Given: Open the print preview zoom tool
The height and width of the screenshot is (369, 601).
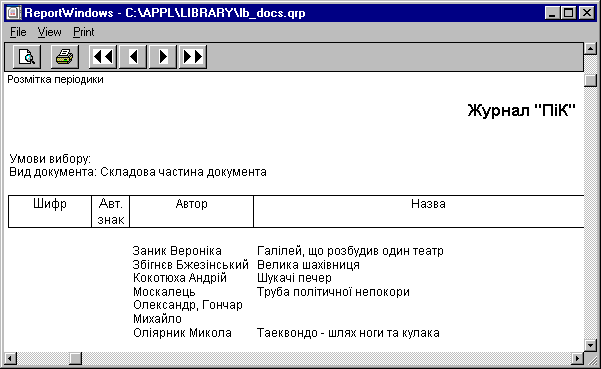Looking at the screenshot, I should pos(27,57).
